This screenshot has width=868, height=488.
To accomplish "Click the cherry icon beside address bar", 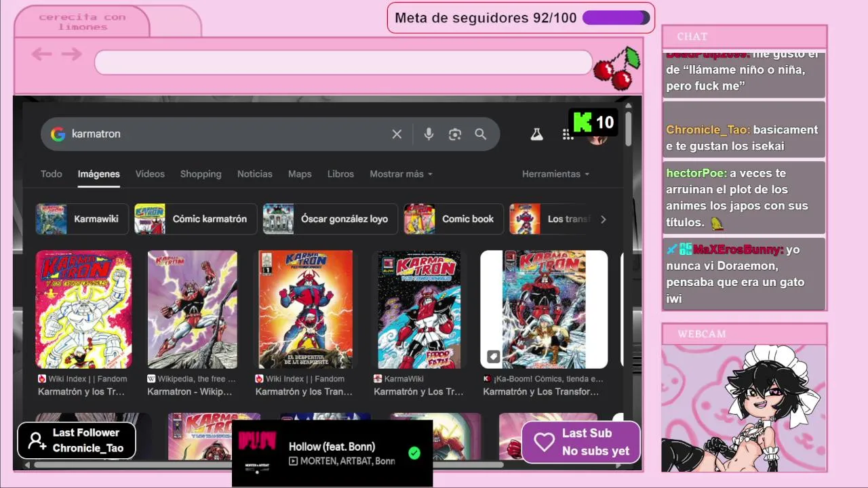I will tap(617, 68).
